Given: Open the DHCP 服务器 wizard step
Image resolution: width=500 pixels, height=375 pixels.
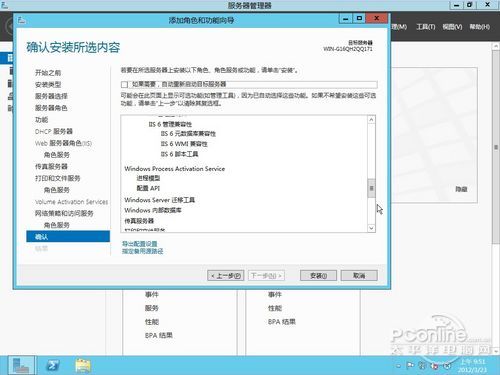Looking at the screenshot, I should [54, 131].
